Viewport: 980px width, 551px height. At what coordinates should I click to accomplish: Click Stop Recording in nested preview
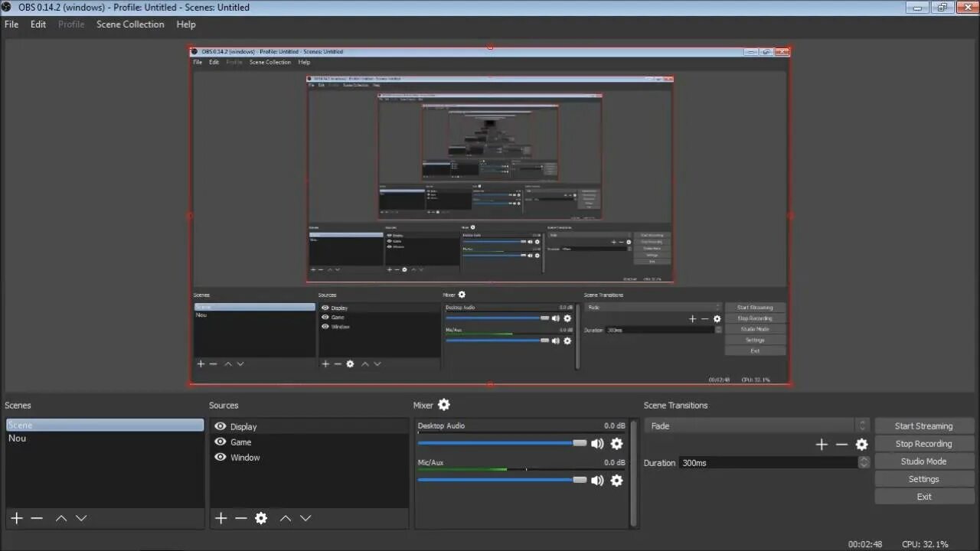click(755, 318)
